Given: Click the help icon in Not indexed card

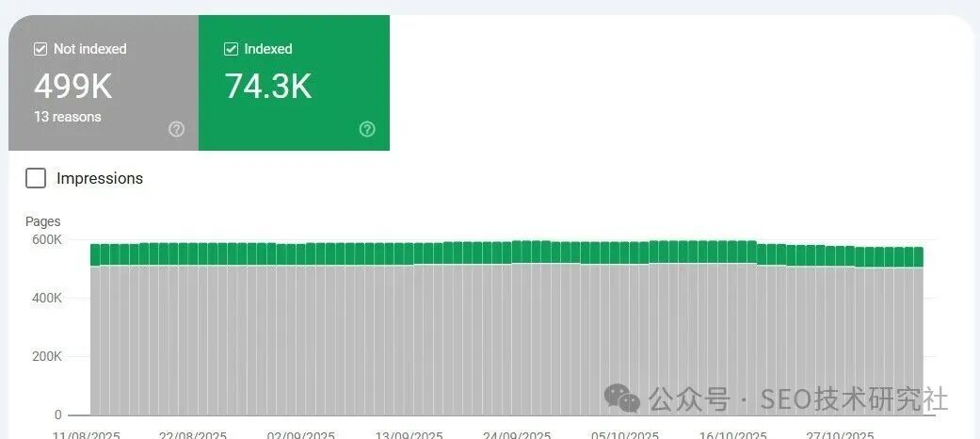Looking at the screenshot, I should point(176,129).
